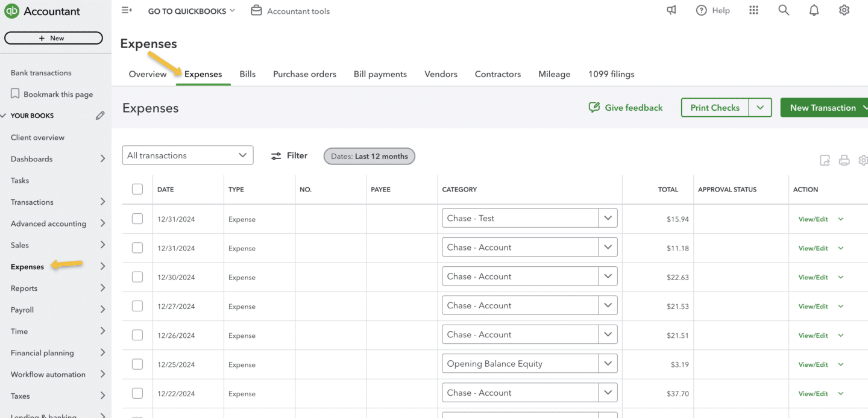868x418 pixels.
Task: Tick the 12/26/2024 expense checkbox
Action: pyautogui.click(x=137, y=335)
